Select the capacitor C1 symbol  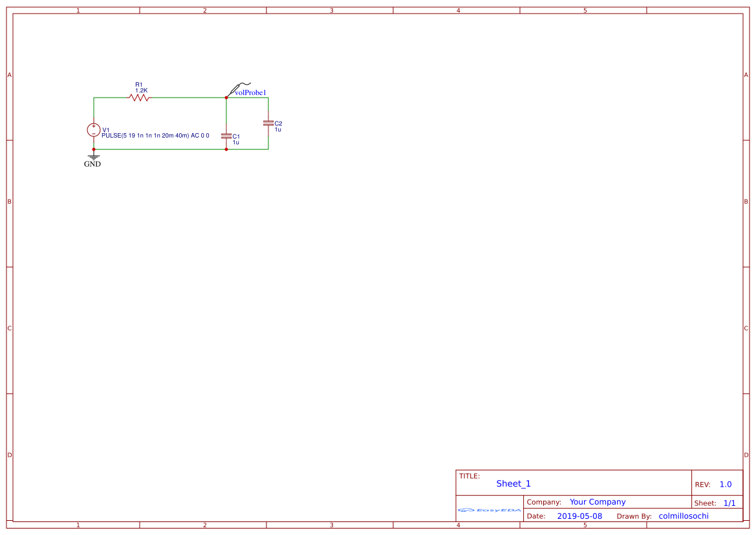227,137
